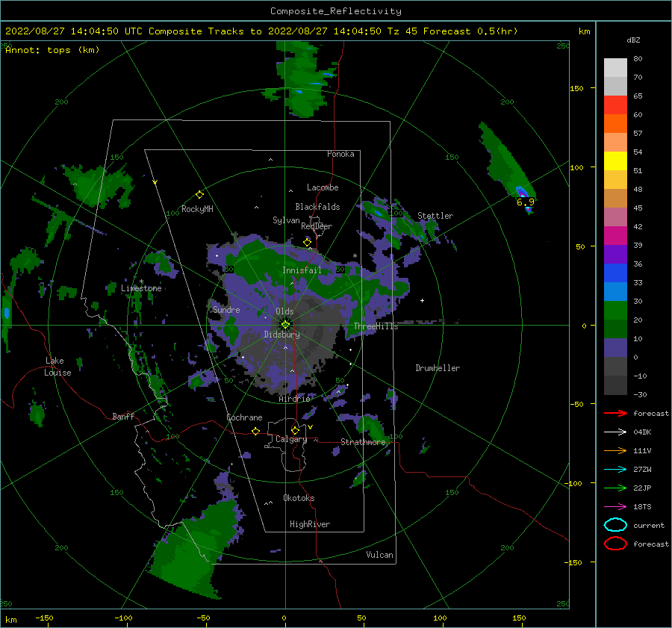The image size is (672, 628).
Task: Click the Didsbury city label
Action: point(282,335)
